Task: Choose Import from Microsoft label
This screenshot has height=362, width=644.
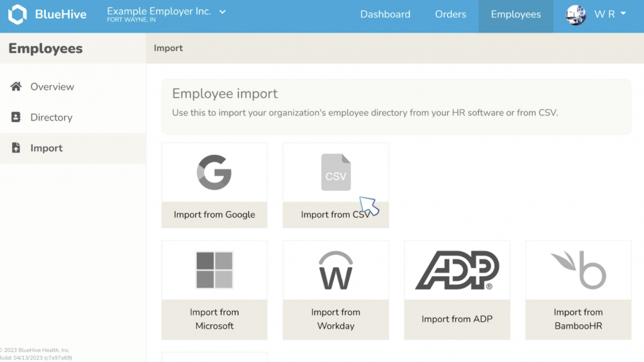Action: pyautogui.click(x=214, y=319)
